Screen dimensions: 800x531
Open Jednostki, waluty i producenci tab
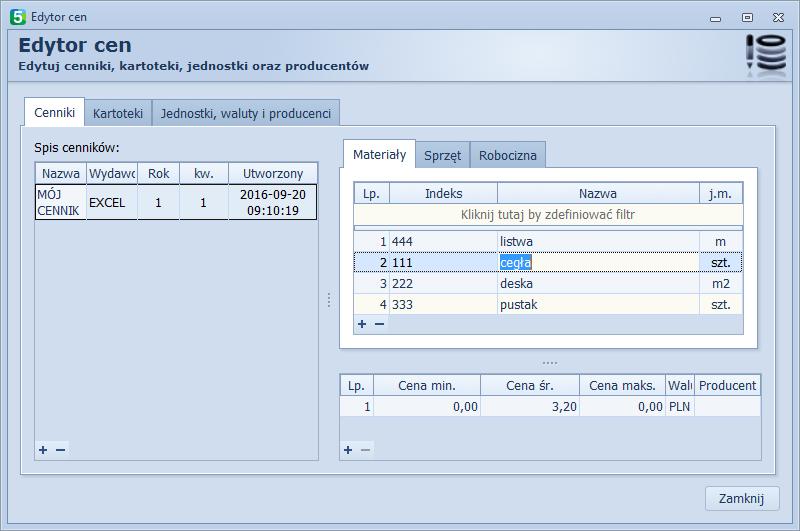click(x=246, y=113)
